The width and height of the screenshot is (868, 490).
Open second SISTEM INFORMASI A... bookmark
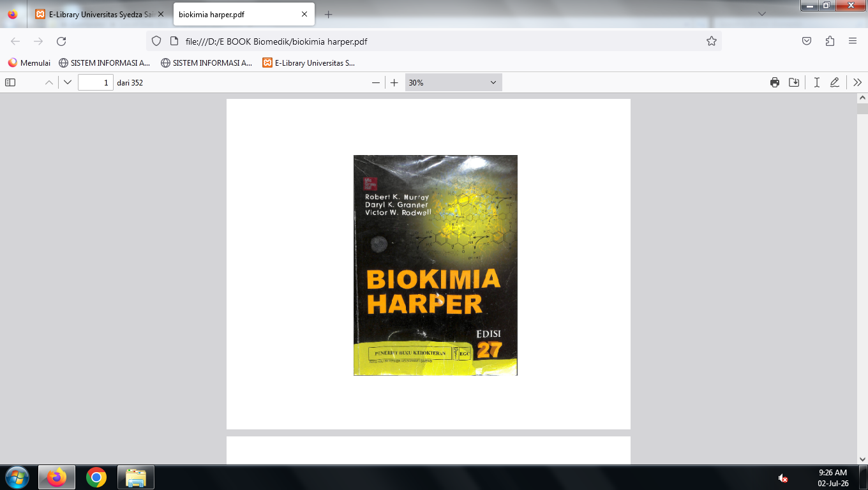coord(207,63)
